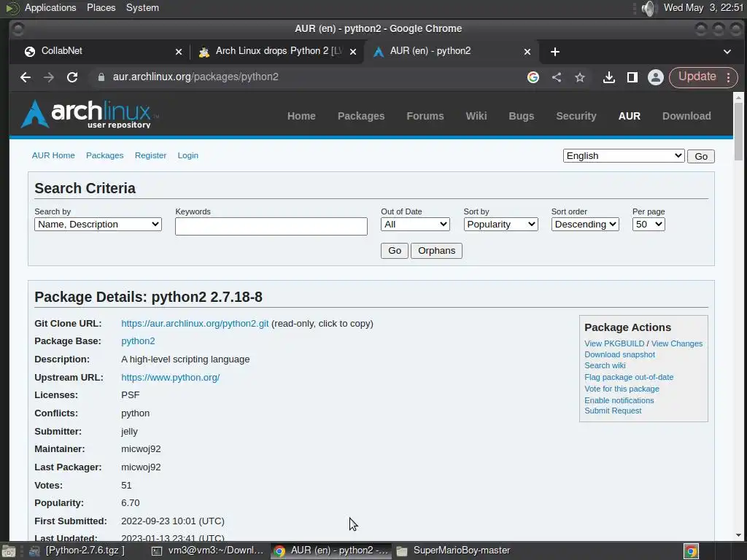Screen dimensions: 747x560
Task: Switch to Python-2.7.6.tgz taskbar window
Action: [x=77, y=551]
